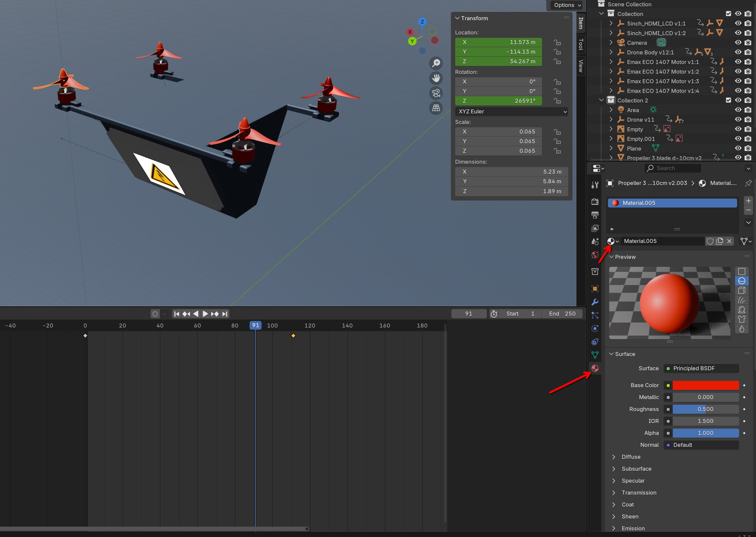Viewport: 756px width, 537px height.
Task: Hide the Camera object in viewport
Action: pyautogui.click(x=738, y=42)
